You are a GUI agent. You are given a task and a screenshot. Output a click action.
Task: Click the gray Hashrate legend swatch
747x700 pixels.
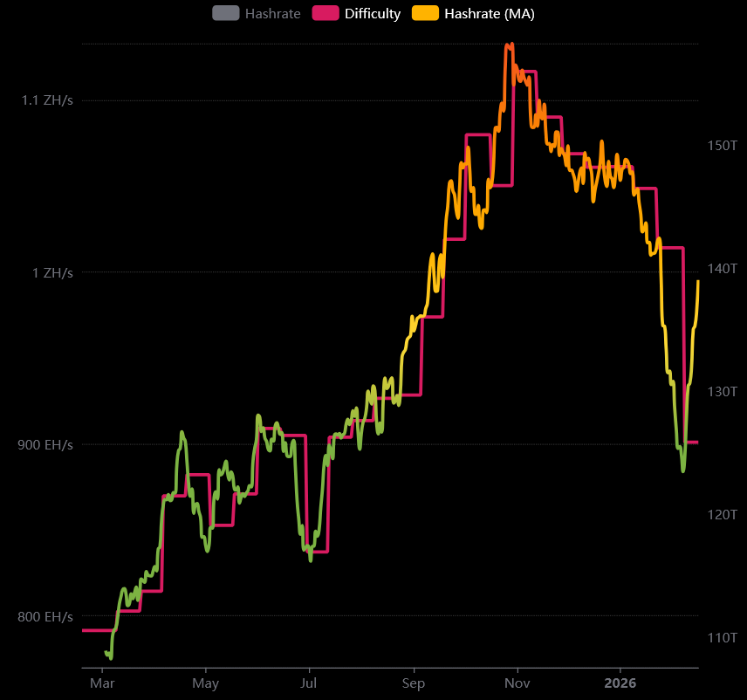(x=225, y=13)
